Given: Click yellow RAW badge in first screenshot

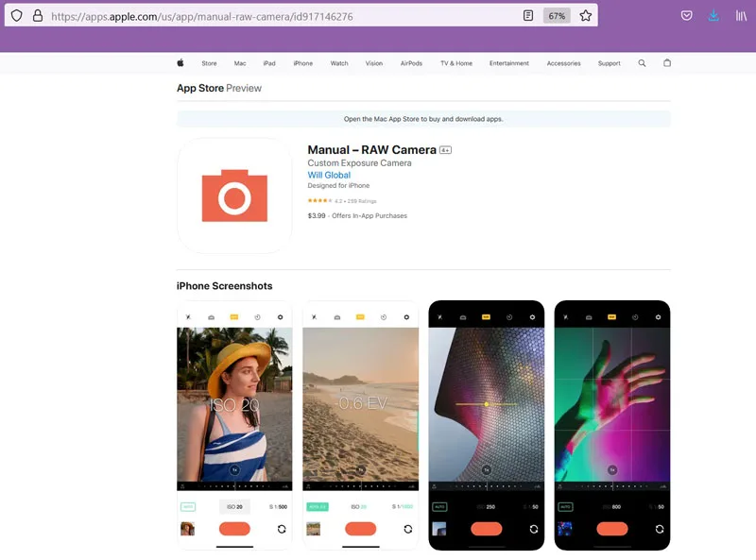Looking at the screenshot, I should click(234, 316).
